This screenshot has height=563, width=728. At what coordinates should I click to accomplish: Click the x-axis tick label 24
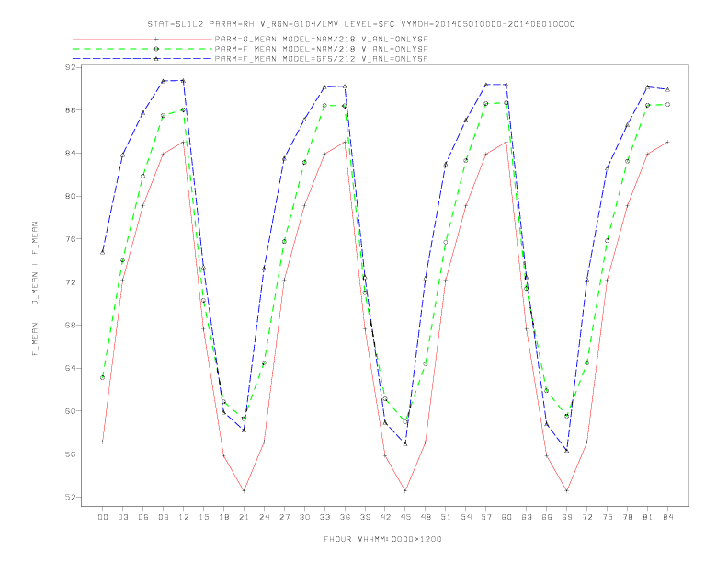[264, 517]
